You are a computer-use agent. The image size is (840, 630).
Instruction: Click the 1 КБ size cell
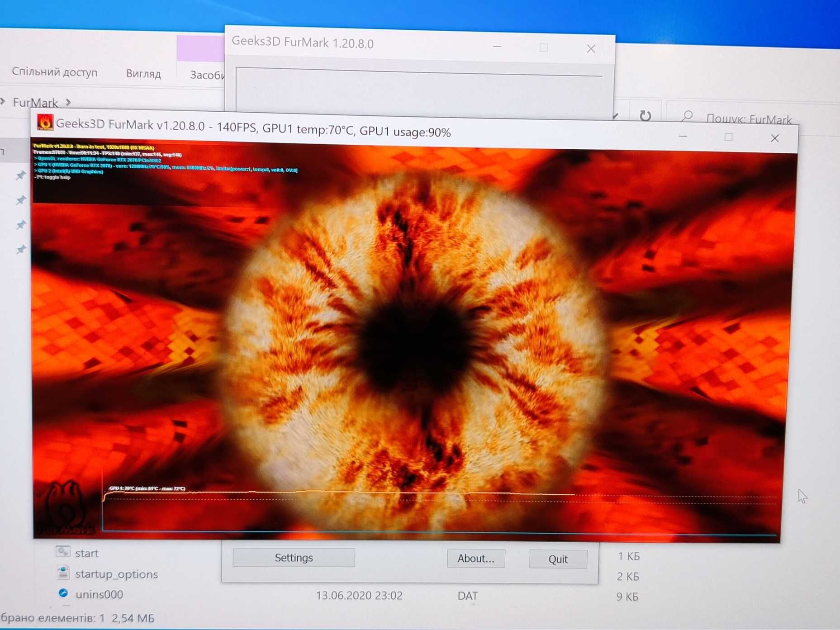pyautogui.click(x=629, y=556)
